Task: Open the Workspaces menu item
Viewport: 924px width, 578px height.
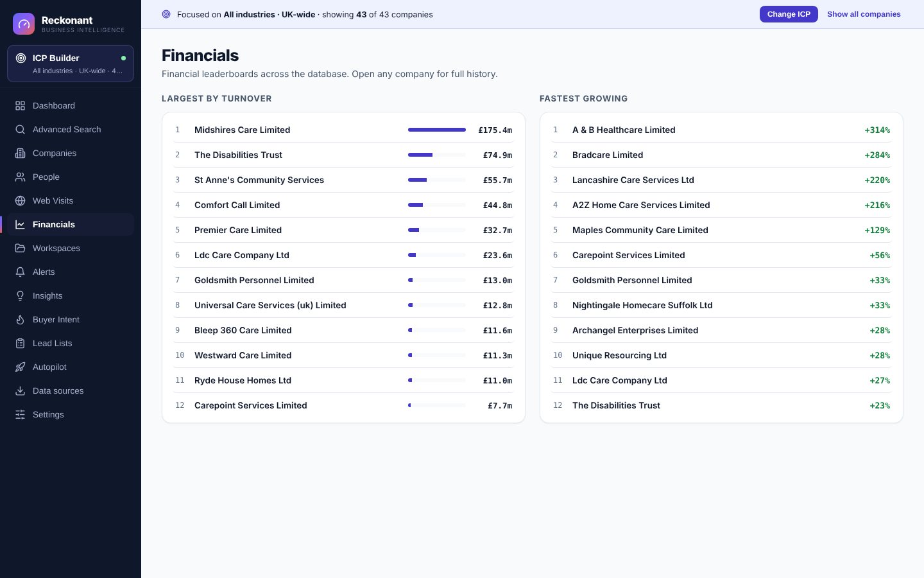Action: pos(71,248)
